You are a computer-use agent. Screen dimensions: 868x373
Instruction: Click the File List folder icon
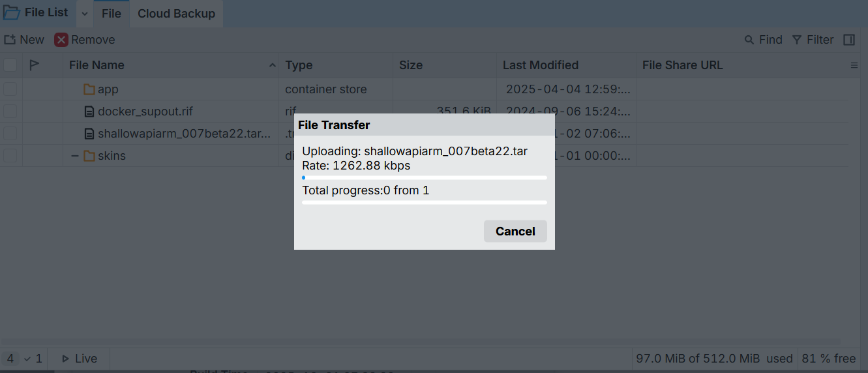click(11, 12)
